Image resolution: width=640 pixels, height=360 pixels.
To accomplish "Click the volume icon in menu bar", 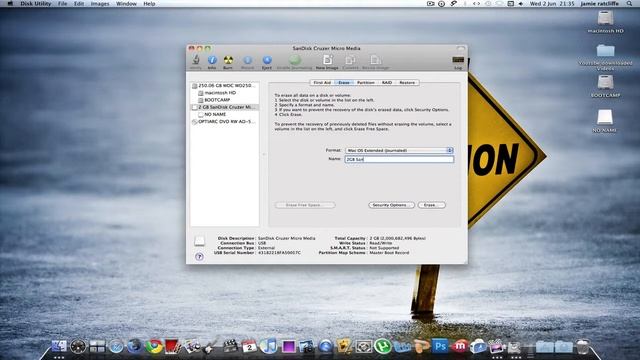I will click(521, 4).
